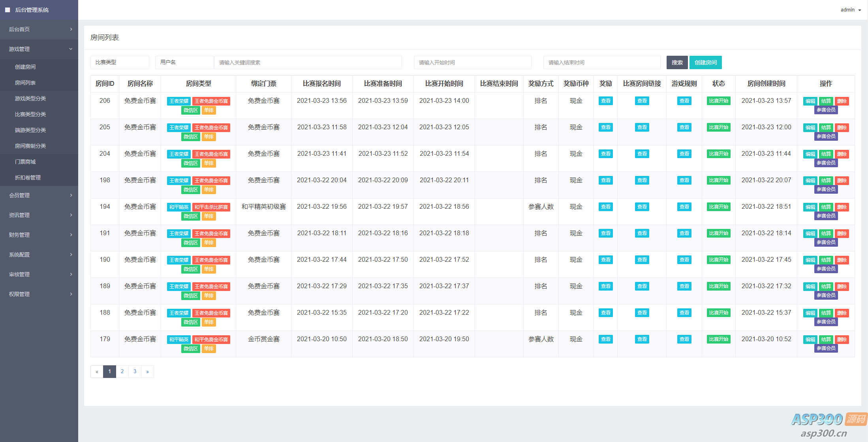This screenshot has width=868, height=442.
Task: Expand the 会员管理 sidebar menu
Action: (x=39, y=195)
